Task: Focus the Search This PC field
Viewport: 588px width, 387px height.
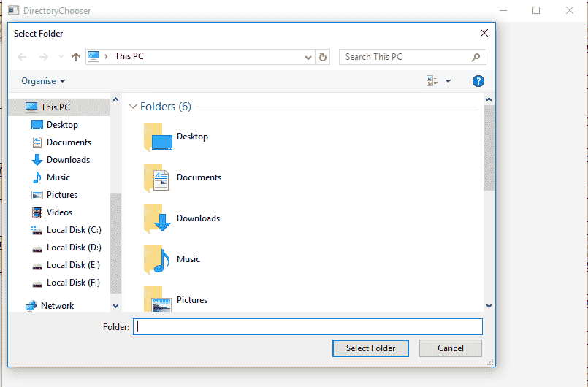Action: pos(413,57)
